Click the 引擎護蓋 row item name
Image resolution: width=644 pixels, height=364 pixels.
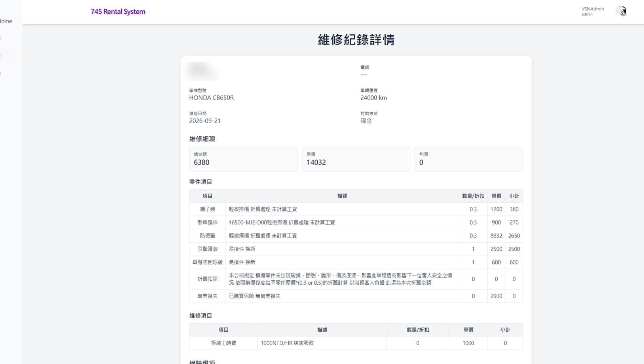pyautogui.click(x=207, y=249)
